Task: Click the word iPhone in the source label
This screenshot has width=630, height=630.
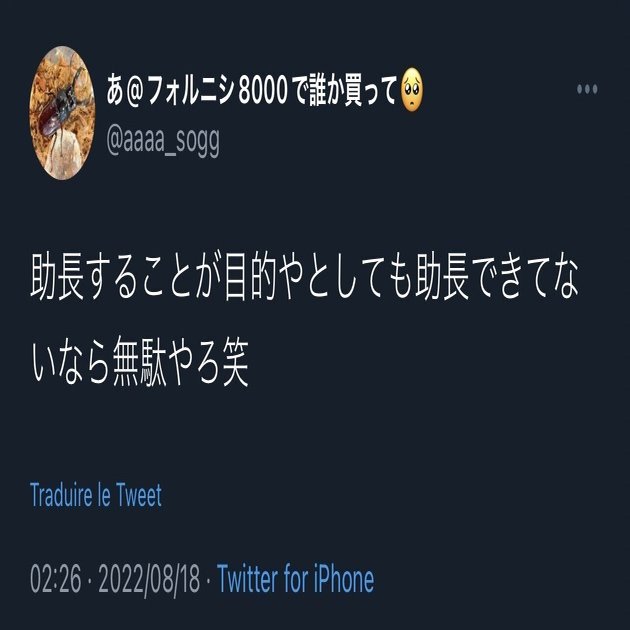Action: [344, 579]
